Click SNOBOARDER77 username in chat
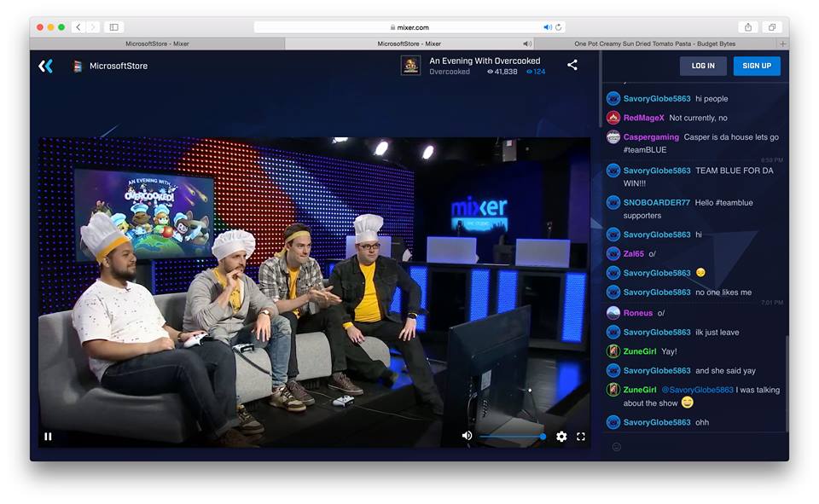The image size is (819, 504). click(x=657, y=203)
